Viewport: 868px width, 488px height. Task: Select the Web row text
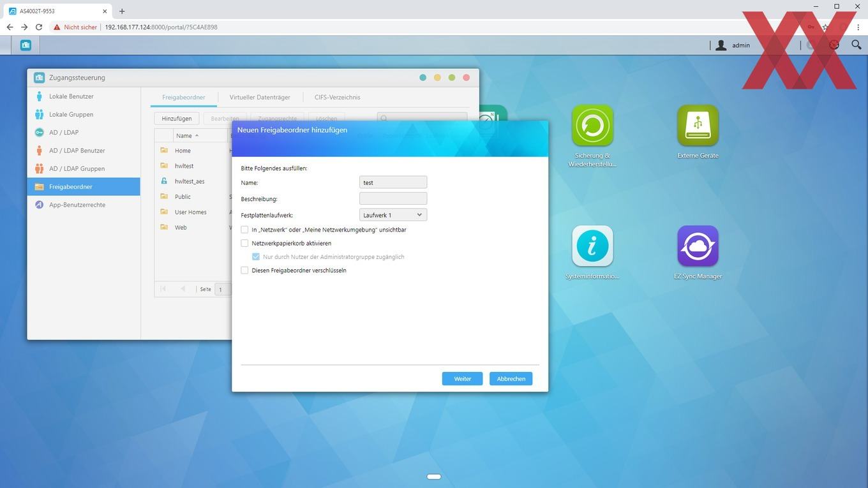(x=181, y=227)
